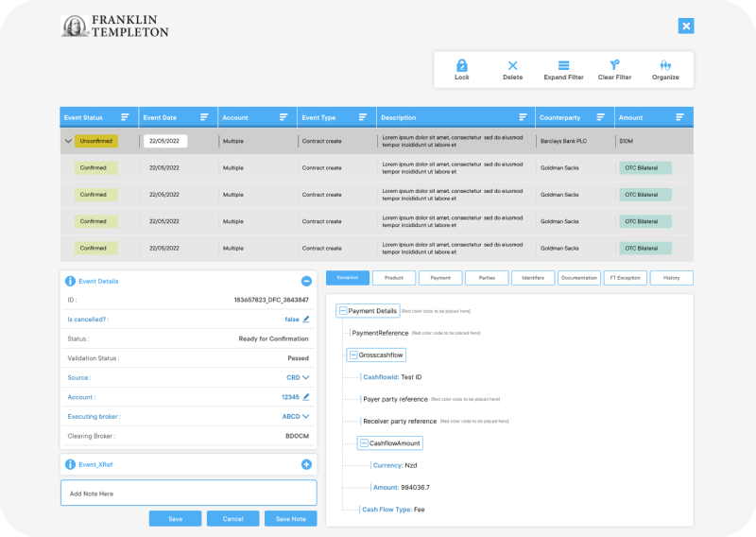Click the Save Note button

point(290,519)
